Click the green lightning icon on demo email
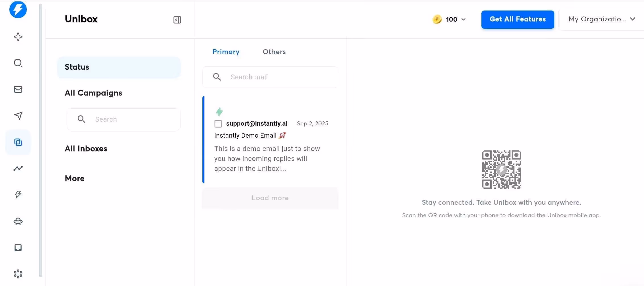Screen dimensions: 644x286 click(x=219, y=112)
